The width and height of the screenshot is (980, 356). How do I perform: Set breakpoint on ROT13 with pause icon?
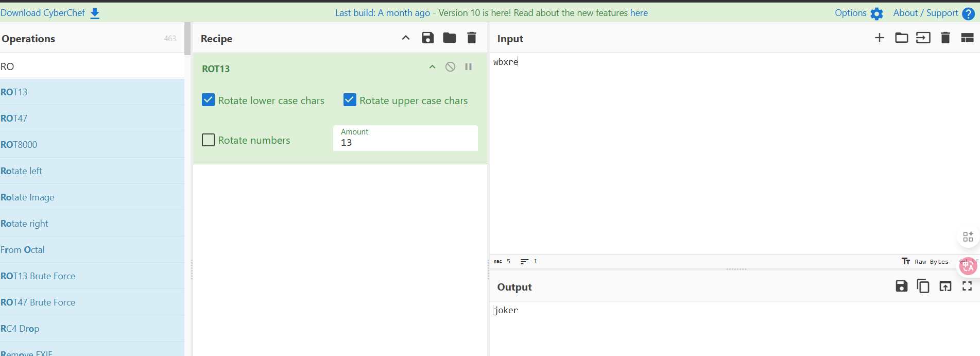tap(468, 67)
